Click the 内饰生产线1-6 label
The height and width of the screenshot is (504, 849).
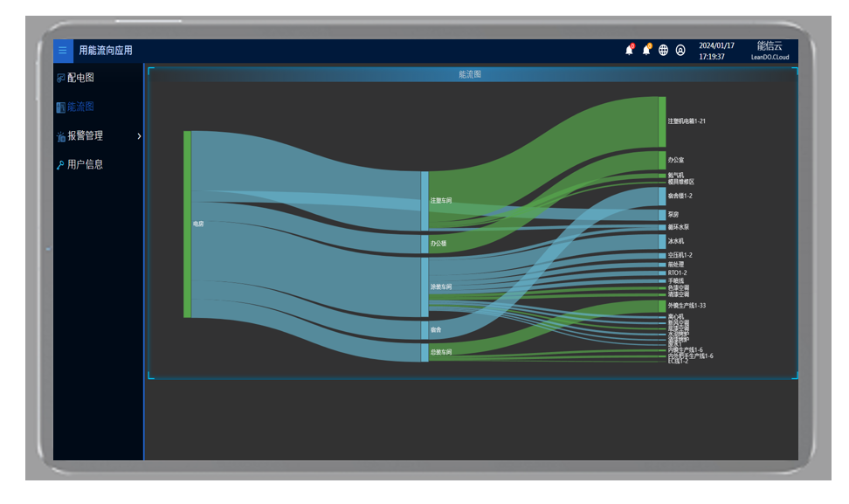(686, 350)
